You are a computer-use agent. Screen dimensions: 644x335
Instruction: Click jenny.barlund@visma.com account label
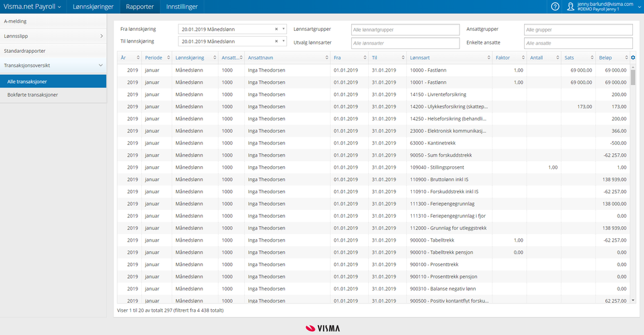[x=605, y=4]
